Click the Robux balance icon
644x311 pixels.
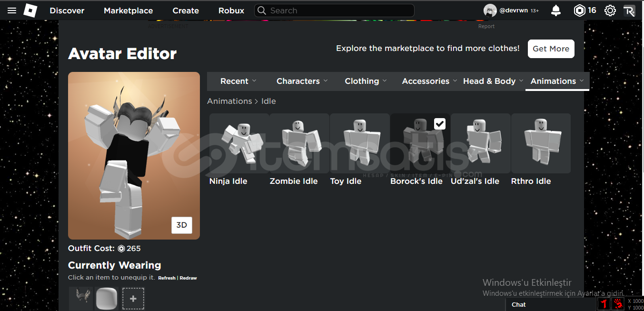[579, 10]
